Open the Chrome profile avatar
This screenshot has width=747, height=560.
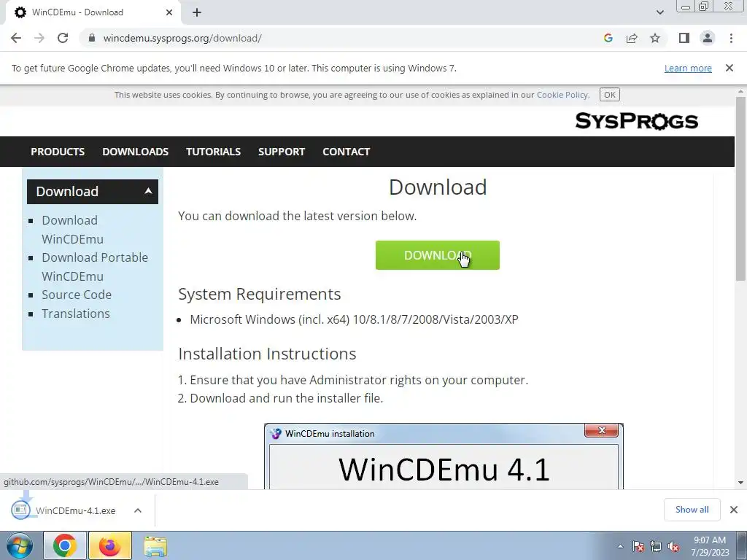(708, 38)
